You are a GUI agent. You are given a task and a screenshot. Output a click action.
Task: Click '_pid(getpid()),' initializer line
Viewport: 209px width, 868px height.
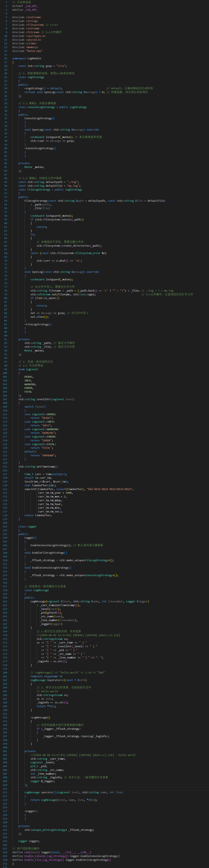coord(51,613)
